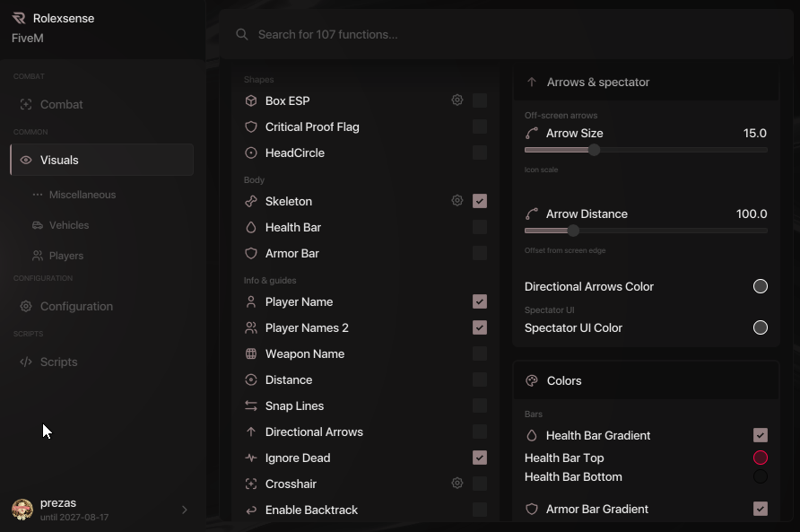Viewport: 800px width, 532px height.
Task: Uncheck the Ignore Dead option
Action: pos(480,458)
